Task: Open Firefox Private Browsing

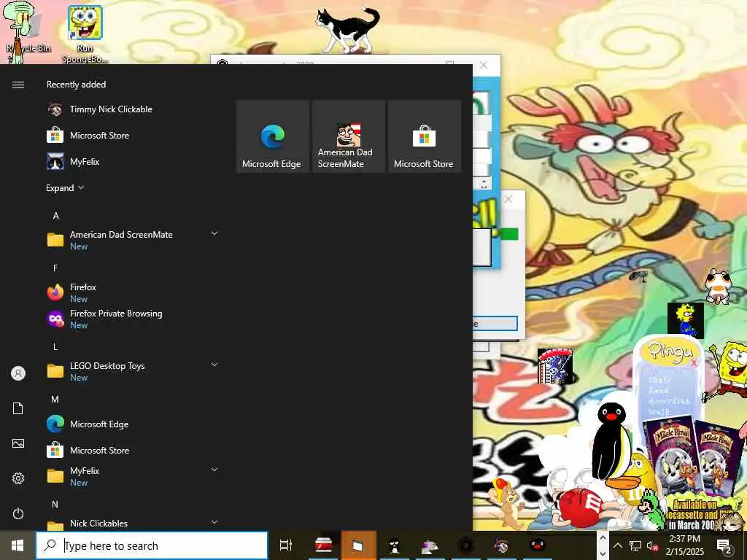Action: click(131, 319)
